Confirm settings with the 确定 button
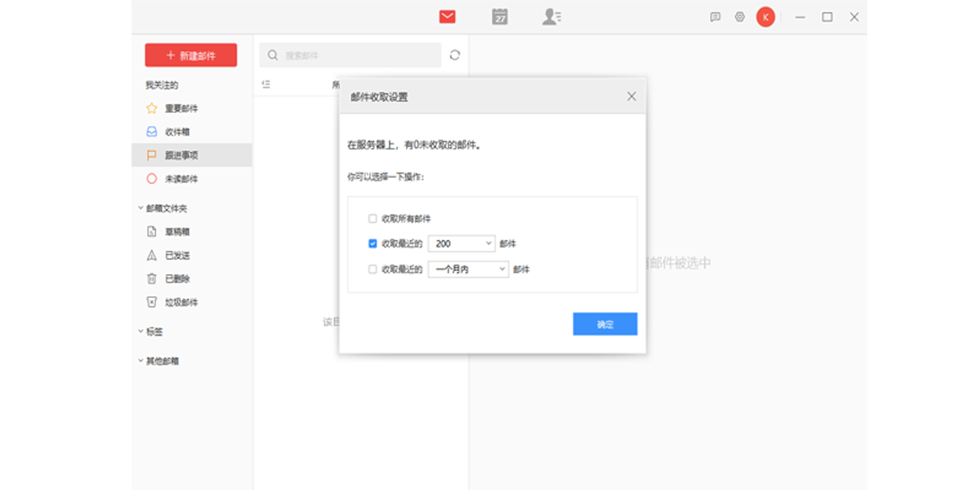 pyautogui.click(x=605, y=323)
